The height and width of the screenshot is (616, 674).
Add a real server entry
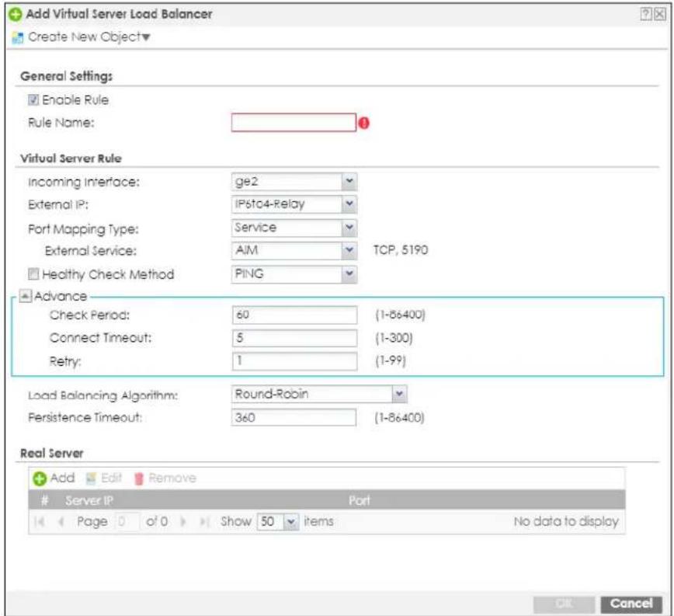point(54,478)
